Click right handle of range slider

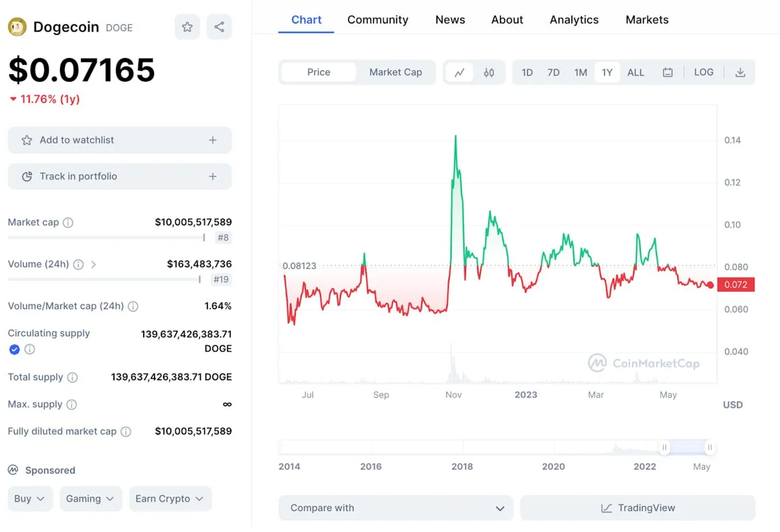coord(710,448)
